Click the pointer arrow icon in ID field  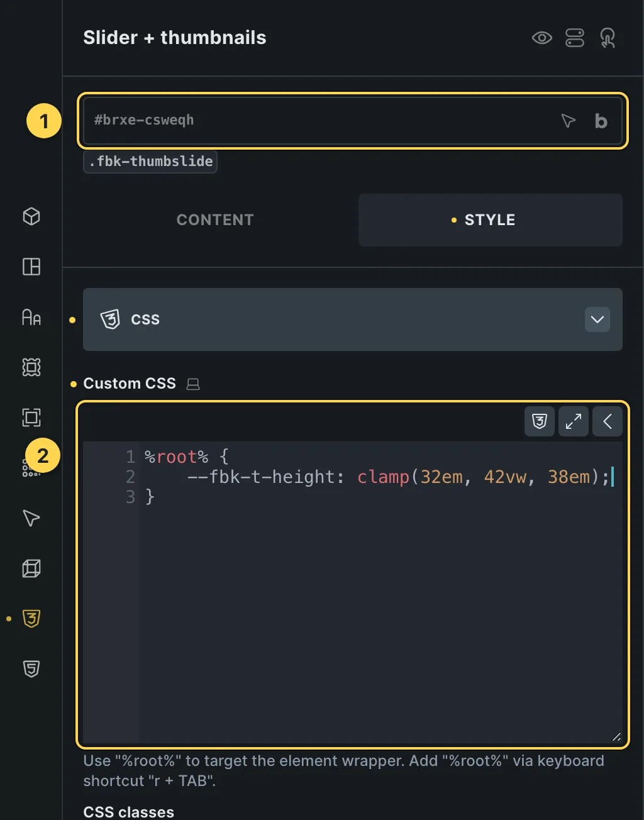tap(569, 121)
